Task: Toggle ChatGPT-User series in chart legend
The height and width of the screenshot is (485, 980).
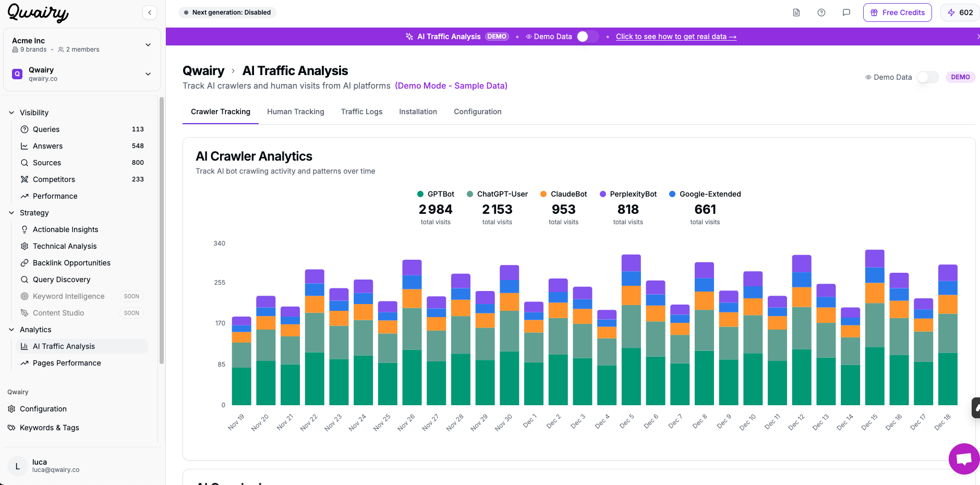Action: click(497, 194)
